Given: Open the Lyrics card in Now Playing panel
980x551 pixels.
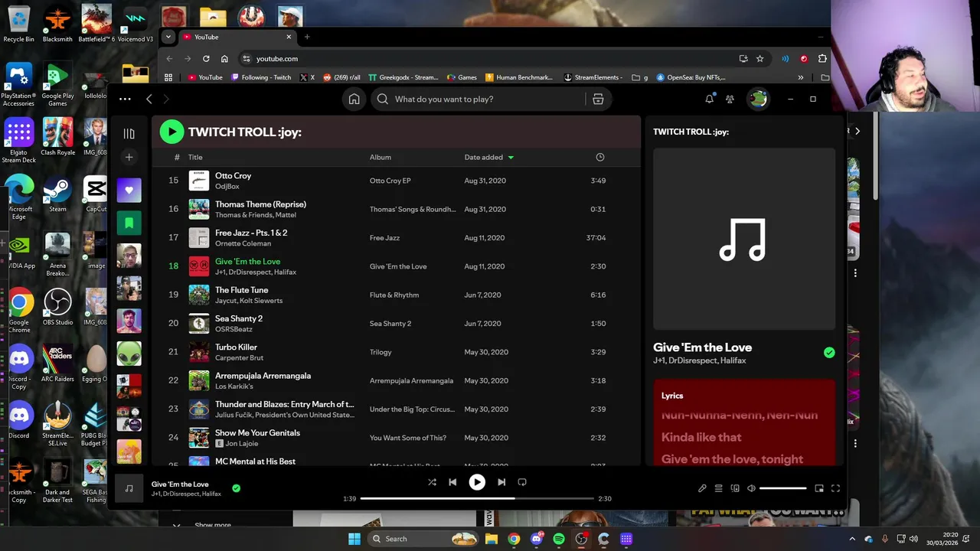Looking at the screenshot, I should tap(744, 422).
